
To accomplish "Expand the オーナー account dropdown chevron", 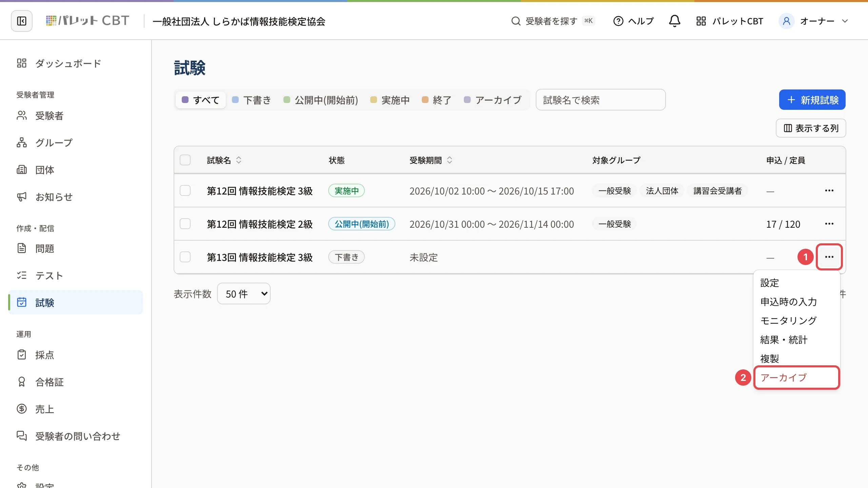I will pyautogui.click(x=845, y=21).
